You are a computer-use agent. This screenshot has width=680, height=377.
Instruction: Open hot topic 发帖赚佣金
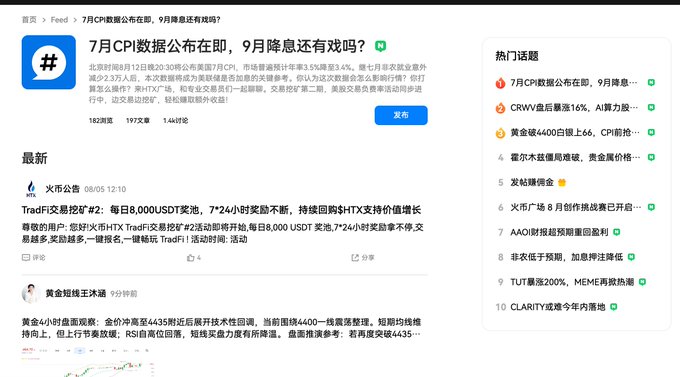(x=532, y=182)
